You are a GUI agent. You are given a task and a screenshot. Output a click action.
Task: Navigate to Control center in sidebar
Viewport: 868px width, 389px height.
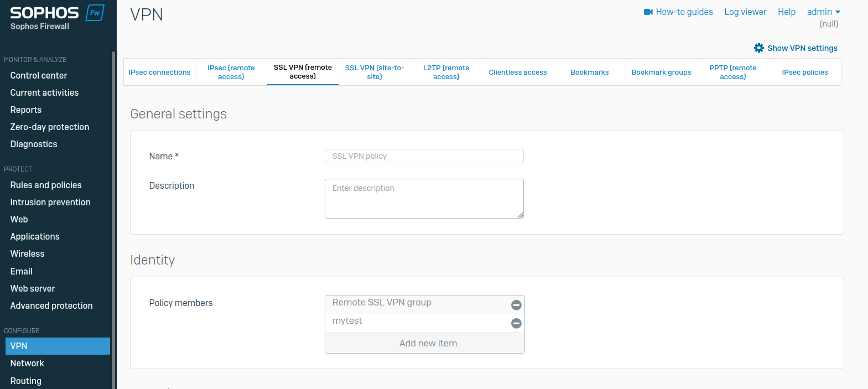click(39, 76)
